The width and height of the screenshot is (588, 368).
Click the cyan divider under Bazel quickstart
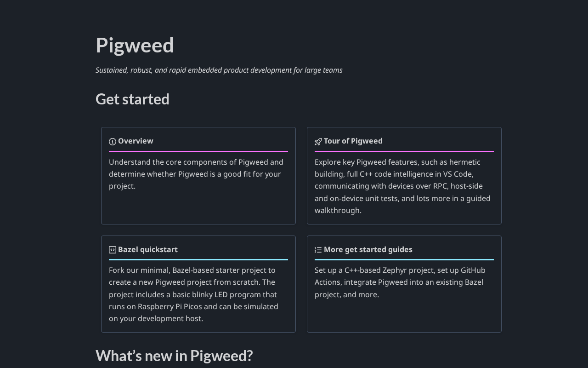(198, 259)
